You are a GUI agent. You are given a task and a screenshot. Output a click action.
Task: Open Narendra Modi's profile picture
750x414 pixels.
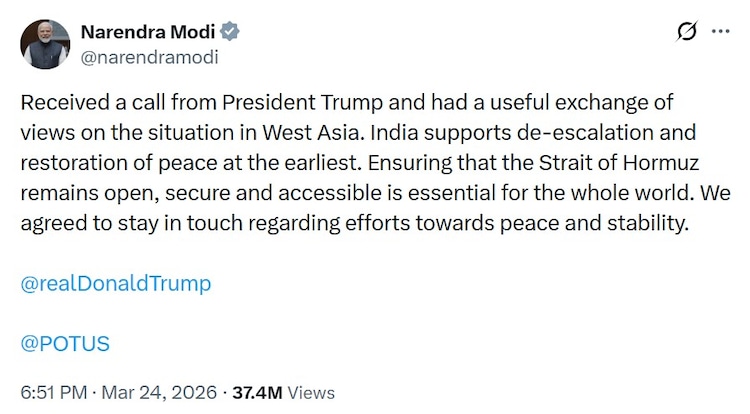[44, 44]
